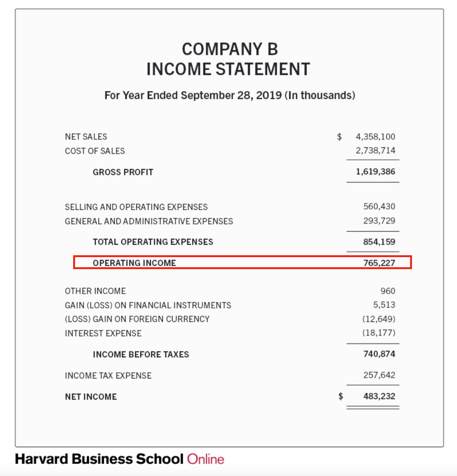Viewport: 457px width, 476px height.
Task: Select the Selling and Operating Expenses label
Action: pos(136,207)
